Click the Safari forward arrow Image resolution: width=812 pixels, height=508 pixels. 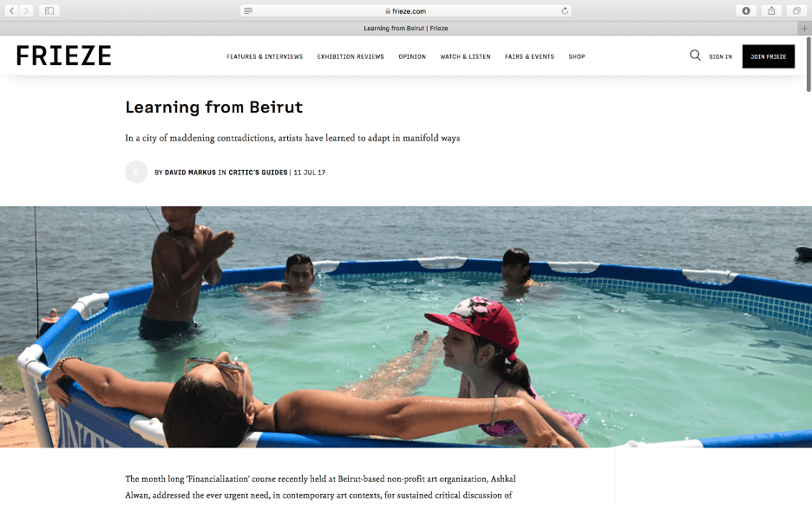[x=26, y=11]
